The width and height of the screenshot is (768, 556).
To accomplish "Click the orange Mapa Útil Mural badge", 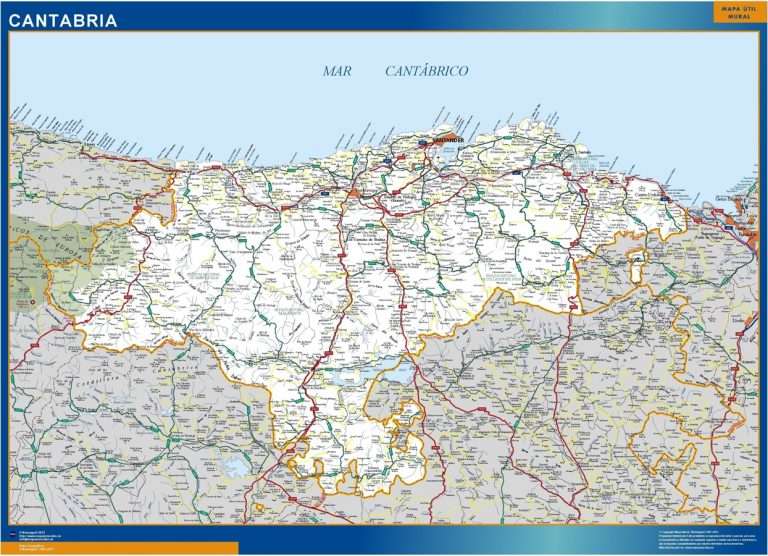I will 740,12.
